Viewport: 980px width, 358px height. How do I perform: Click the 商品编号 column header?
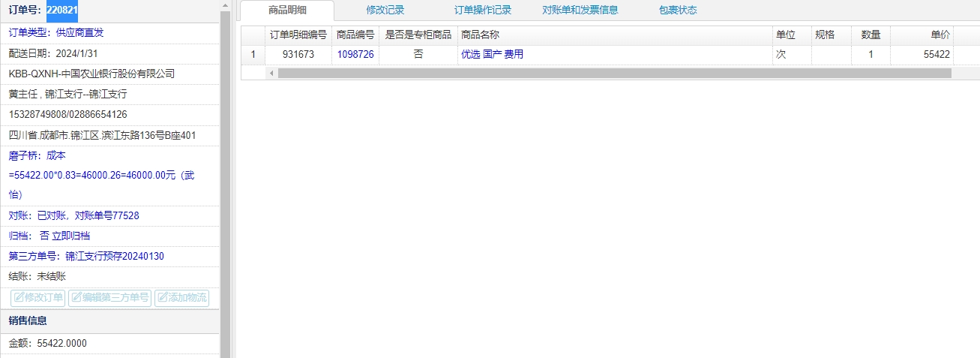[355, 35]
